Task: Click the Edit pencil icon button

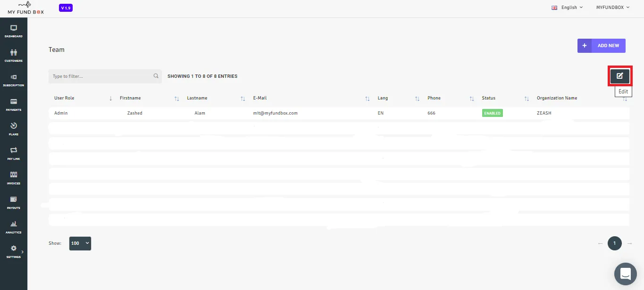Action: pos(620,76)
